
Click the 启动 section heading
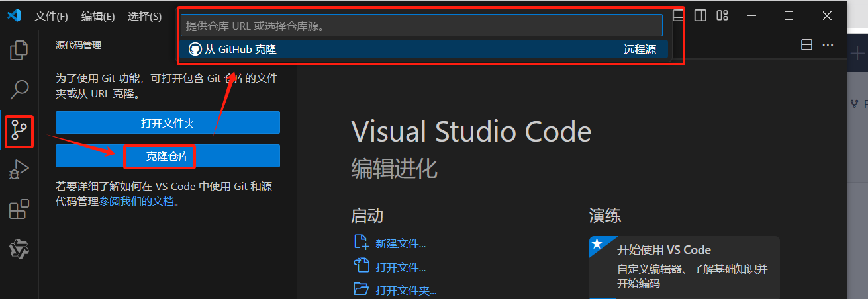pyautogui.click(x=367, y=216)
